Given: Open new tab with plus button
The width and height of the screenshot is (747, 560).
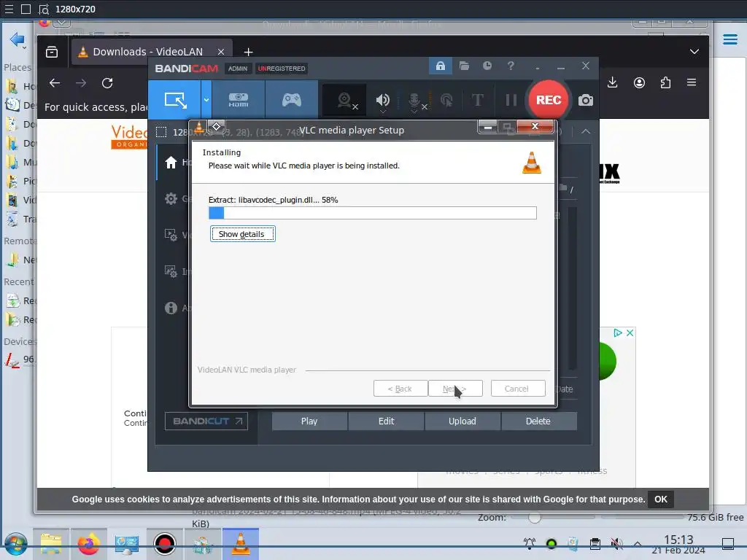Looking at the screenshot, I should coord(248,52).
